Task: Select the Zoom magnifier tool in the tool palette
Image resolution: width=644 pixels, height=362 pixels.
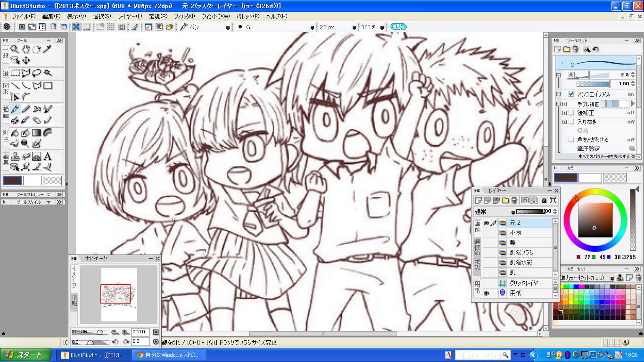Action: [15, 49]
